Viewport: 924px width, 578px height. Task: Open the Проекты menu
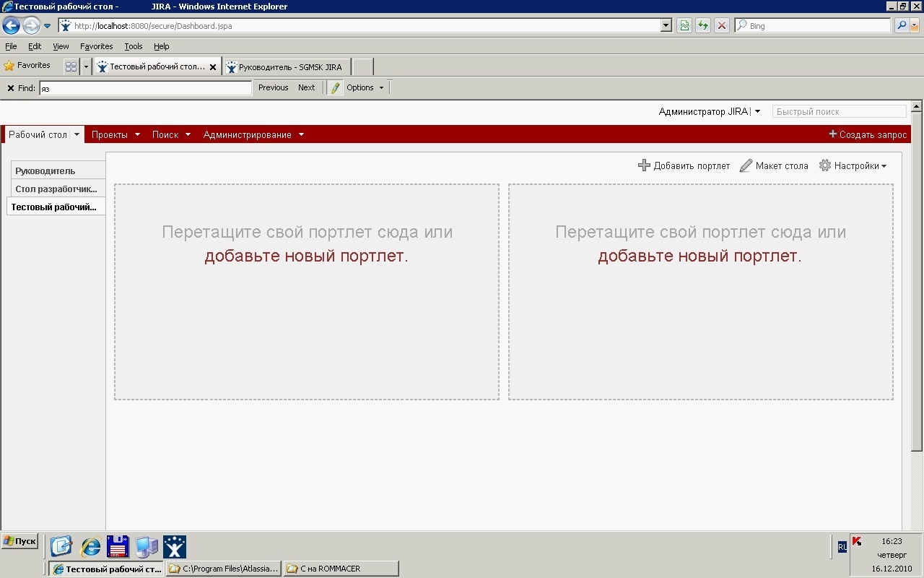[115, 134]
